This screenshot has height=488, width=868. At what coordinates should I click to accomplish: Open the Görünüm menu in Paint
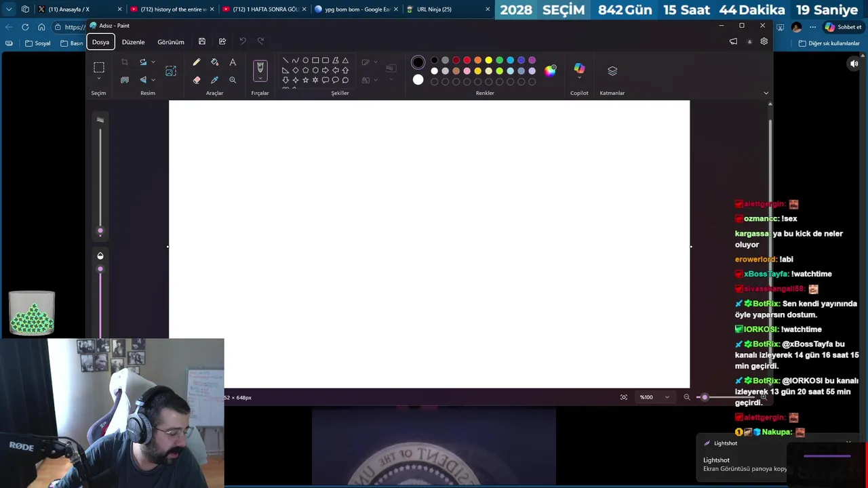point(171,42)
